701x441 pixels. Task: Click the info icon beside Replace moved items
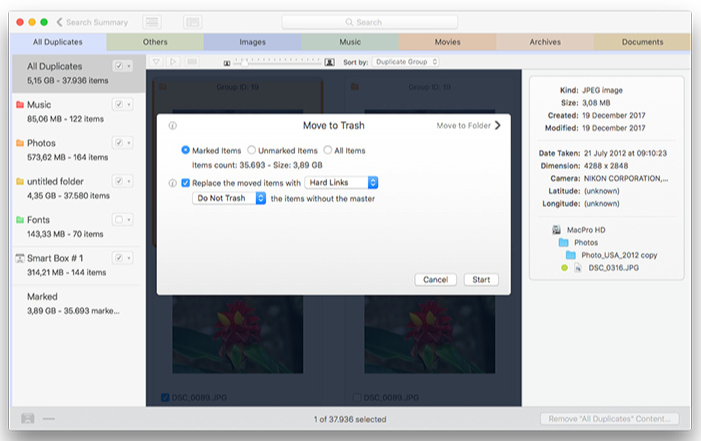(x=173, y=183)
